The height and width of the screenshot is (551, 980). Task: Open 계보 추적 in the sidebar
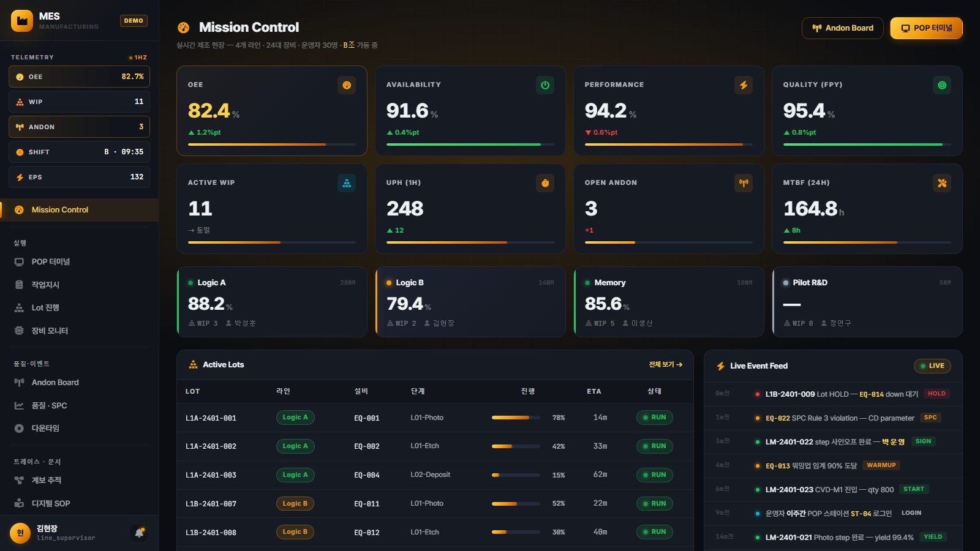(80, 481)
